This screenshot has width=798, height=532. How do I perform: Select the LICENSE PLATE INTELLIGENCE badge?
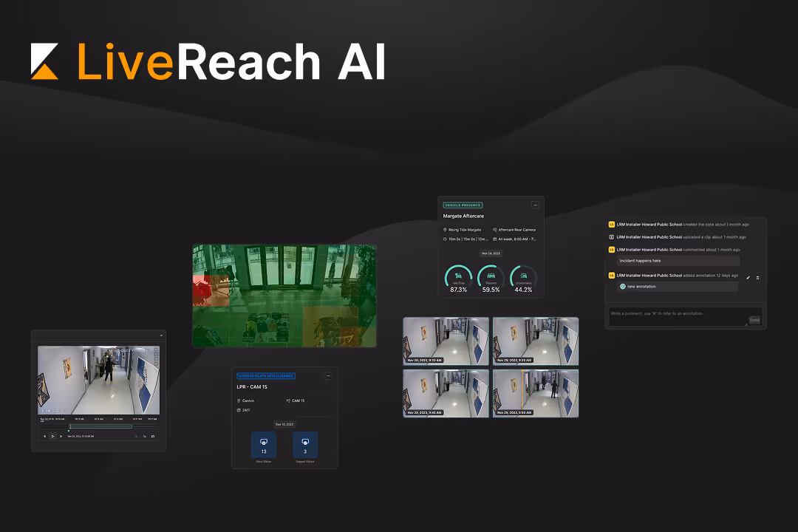coord(266,376)
